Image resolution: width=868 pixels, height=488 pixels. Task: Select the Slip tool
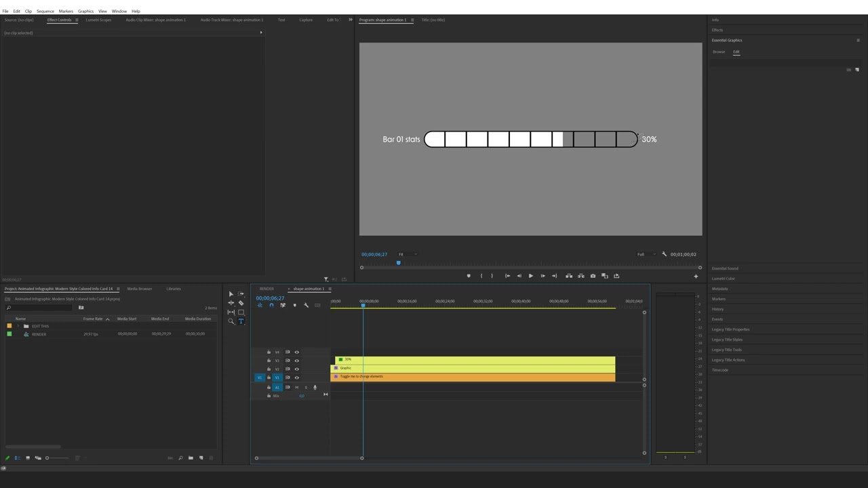click(231, 312)
